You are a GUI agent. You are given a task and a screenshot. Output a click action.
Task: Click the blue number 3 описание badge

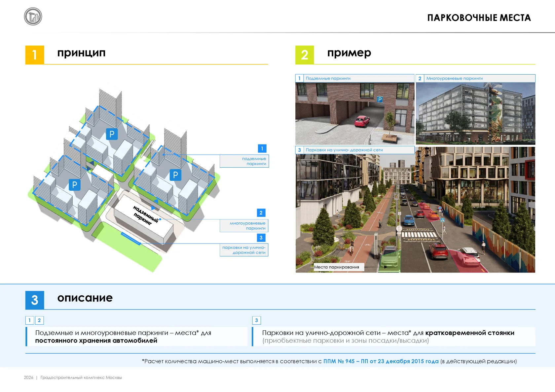35,300
